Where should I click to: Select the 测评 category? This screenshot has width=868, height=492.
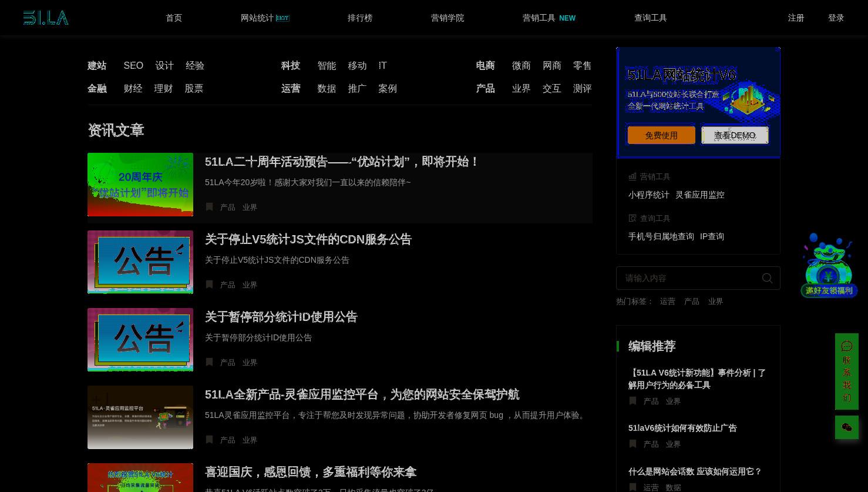[x=582, y=89]
